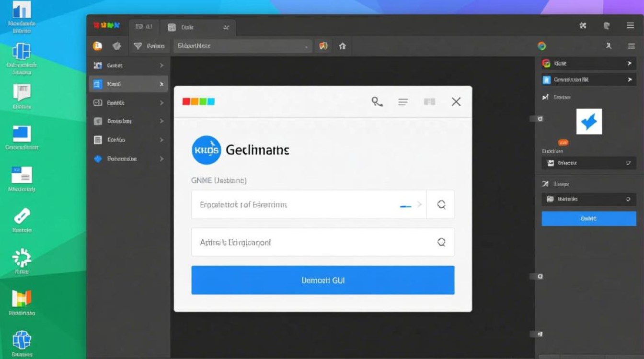This screenshot has width=644, height=359.
Task: Toggle the grid view icon in dialog header
Action: tap(429, 101)
